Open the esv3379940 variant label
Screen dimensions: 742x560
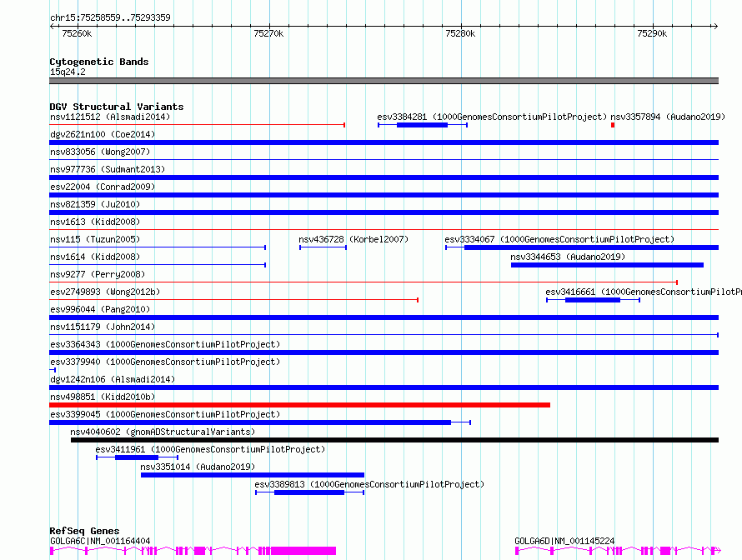(x=165, y=362)
